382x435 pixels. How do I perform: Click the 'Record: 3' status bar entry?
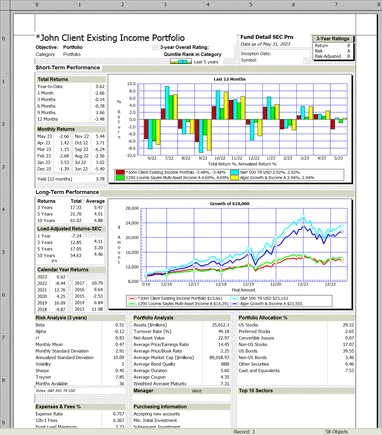coord(244,432)
